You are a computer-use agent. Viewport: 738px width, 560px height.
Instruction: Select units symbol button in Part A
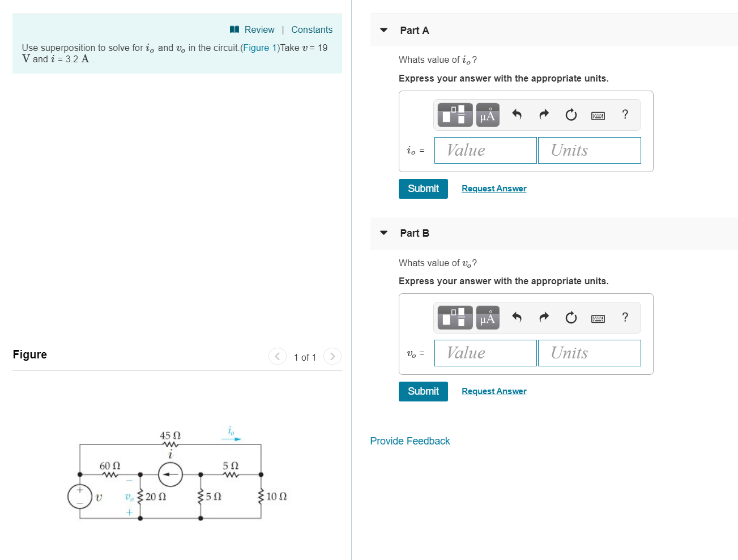(x=488, y=115)
